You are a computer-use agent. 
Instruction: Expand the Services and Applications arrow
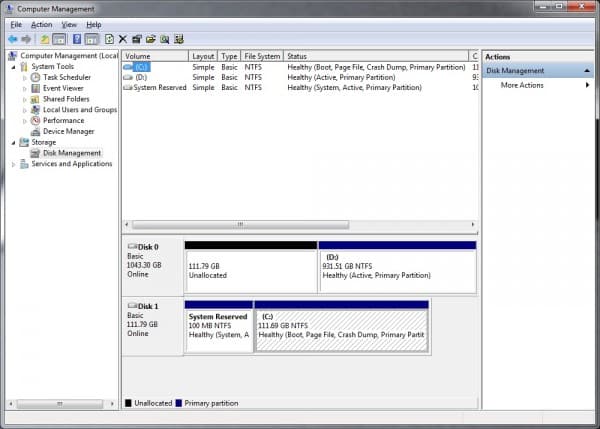(x=14, y=165)
